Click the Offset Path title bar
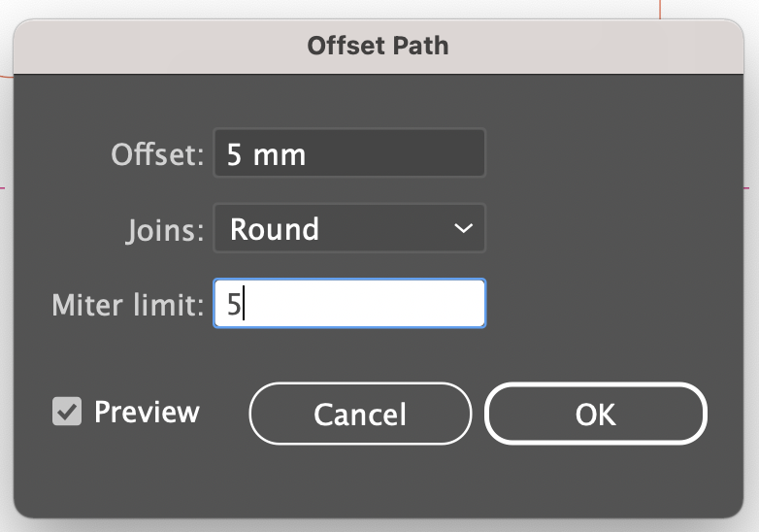Screen dimensions: 759x532 coord(378,45)
